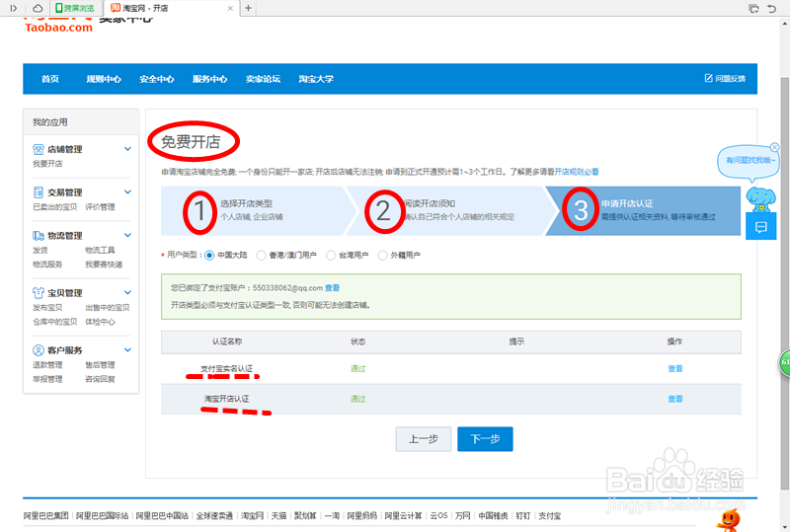This screenshot has width=790, height=532.
Task: Select 香港/澳门用户 radio button
Action: [x=261, y=256]
